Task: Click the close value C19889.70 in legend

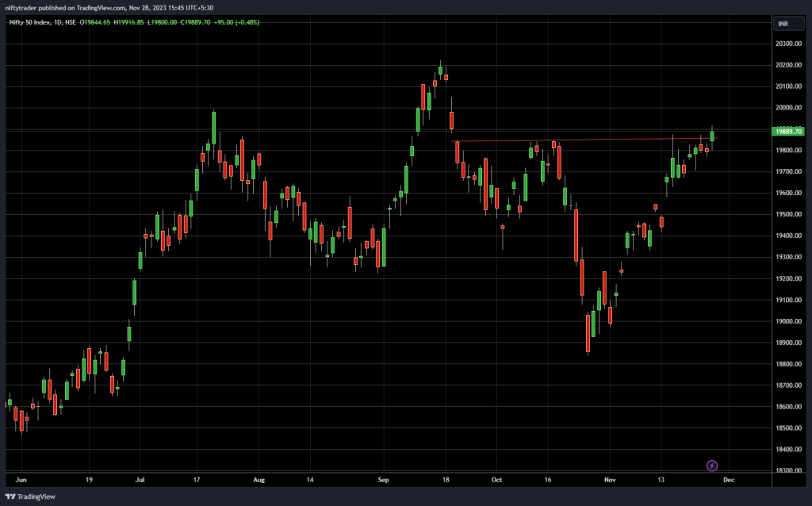Action: point(195,22)
